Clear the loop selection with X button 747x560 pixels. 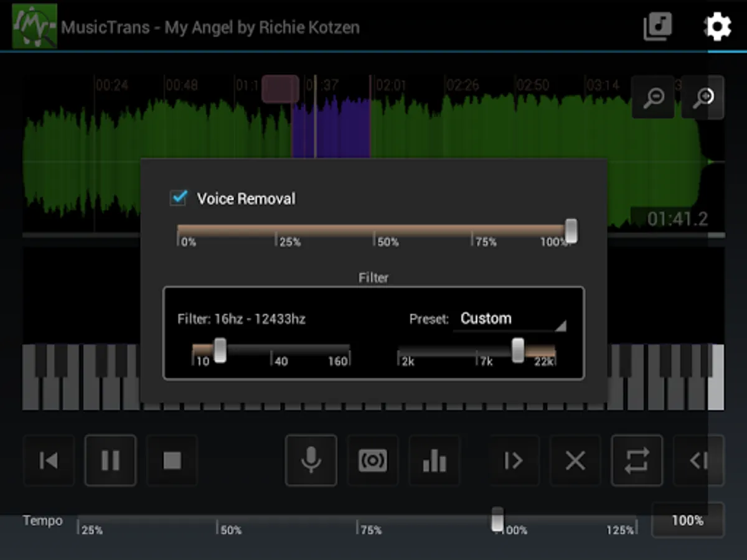click(x=575, y=460)
